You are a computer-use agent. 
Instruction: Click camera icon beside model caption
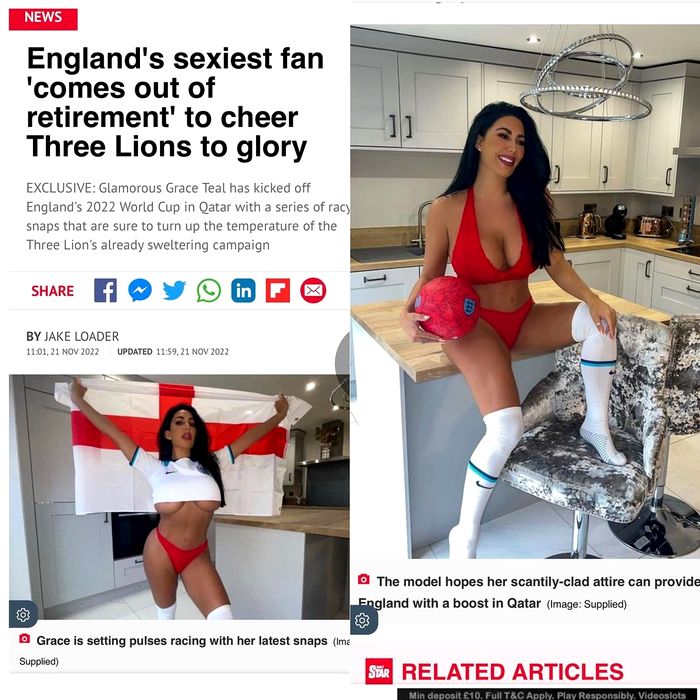click(x=364, y=579)
